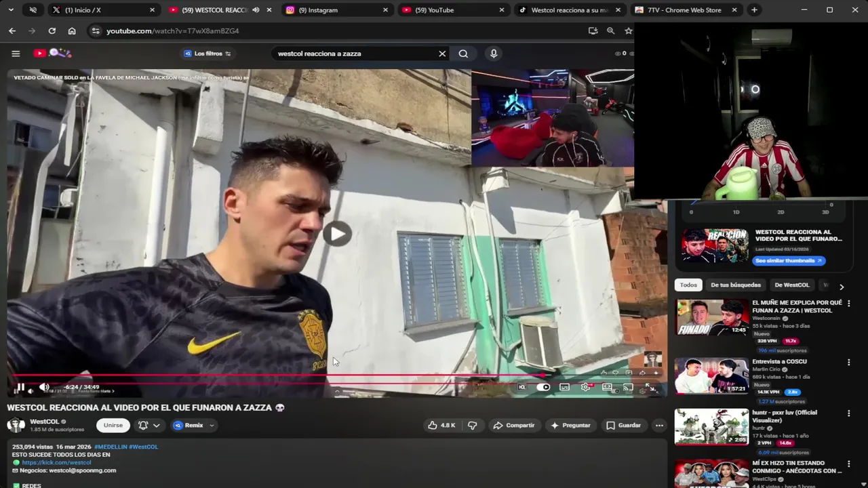Viewport: 868px width, 488px height.
Task: Go back with the browser back arrow
Action: click(x=12, y=30)
